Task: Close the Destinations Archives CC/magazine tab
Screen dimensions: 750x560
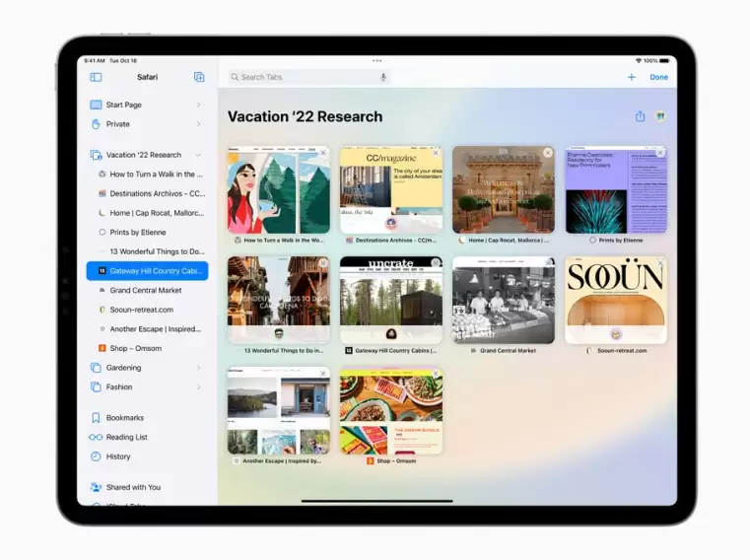Action: 436,153
